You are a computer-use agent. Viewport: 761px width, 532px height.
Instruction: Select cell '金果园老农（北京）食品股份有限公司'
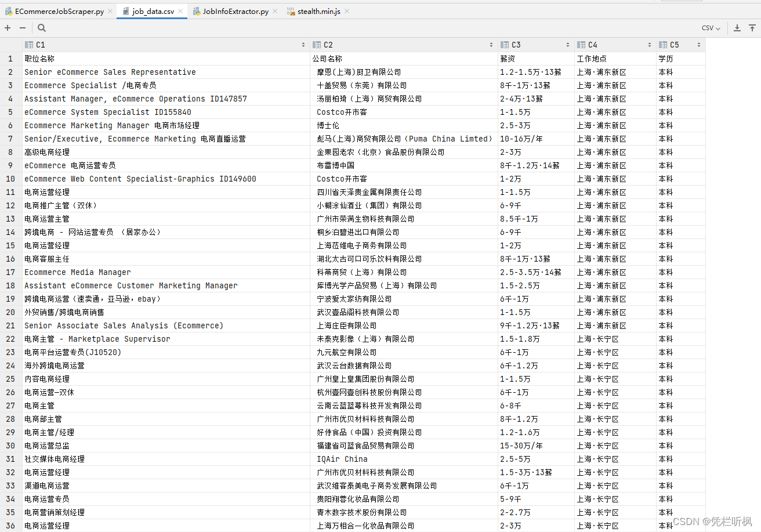404,152
